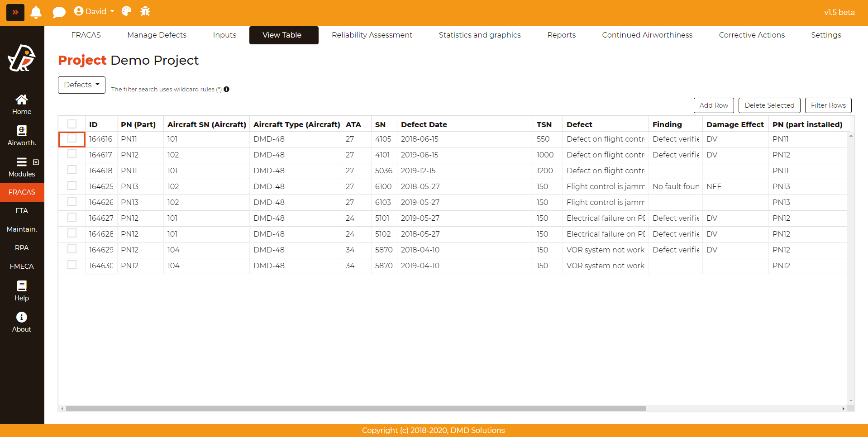This screenshot has height=437, width=868.
Task: Expand the David user menu
Action: [94, 11]
